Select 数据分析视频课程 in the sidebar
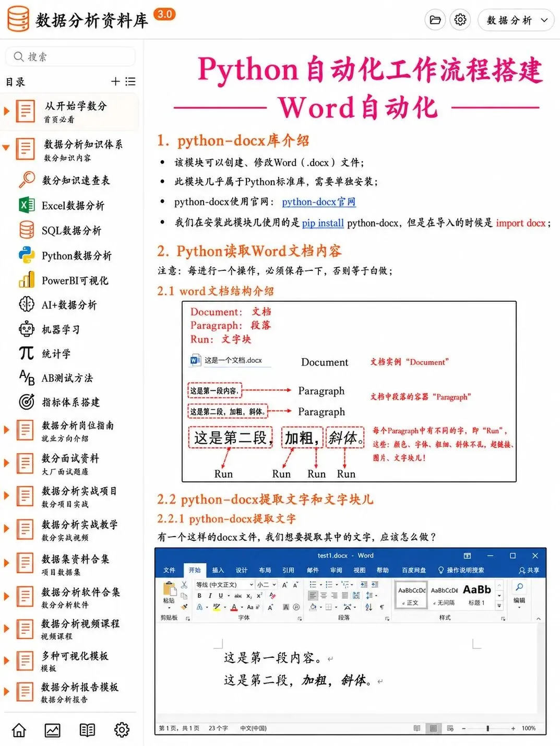The width and height of the screenshot is (560, 746). (80, 623)
